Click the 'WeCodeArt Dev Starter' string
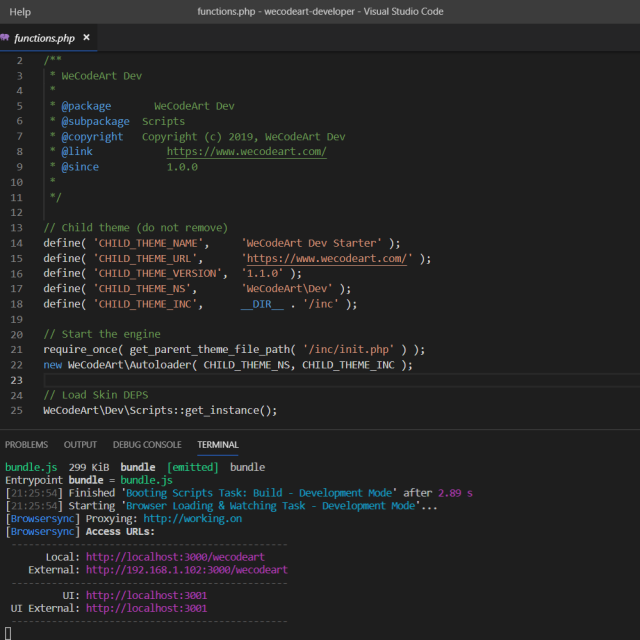640x640 pixels. 311,243
